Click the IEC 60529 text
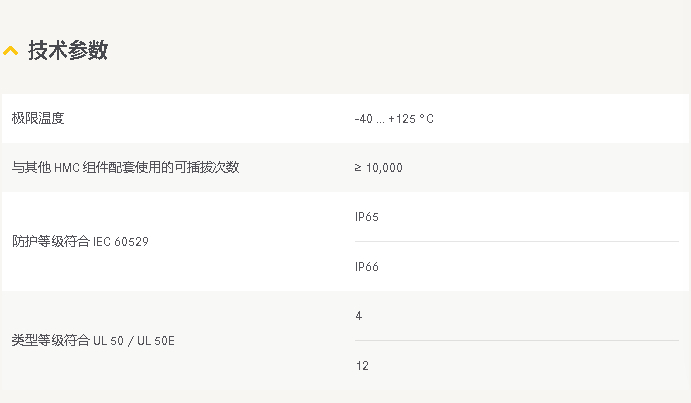The image size is (691, 403). tap(121, 242)
